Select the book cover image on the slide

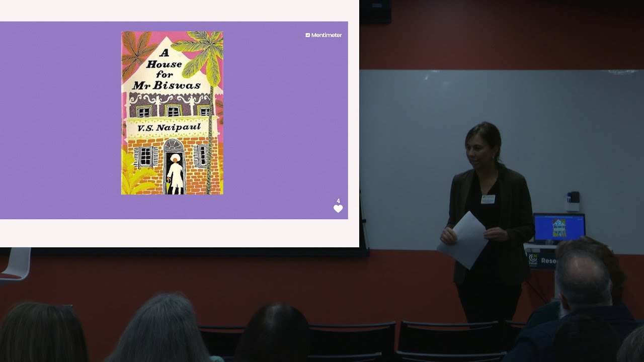[x=172, y=113]
